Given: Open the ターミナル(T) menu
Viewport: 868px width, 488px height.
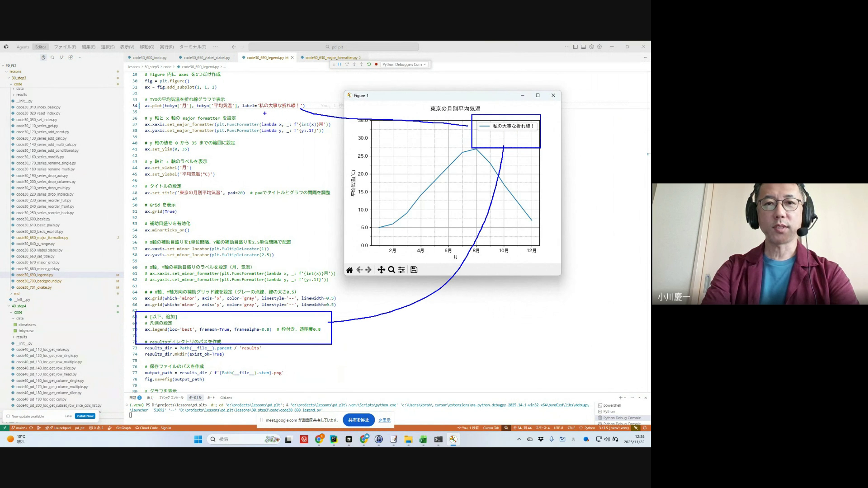Looking at the screenshot, I should 193,47.
